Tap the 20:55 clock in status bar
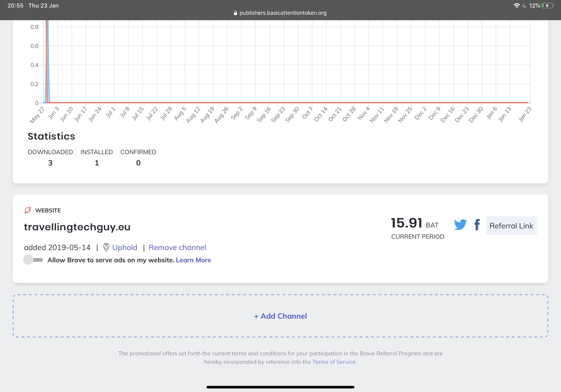561x392 pixels. 16,6
